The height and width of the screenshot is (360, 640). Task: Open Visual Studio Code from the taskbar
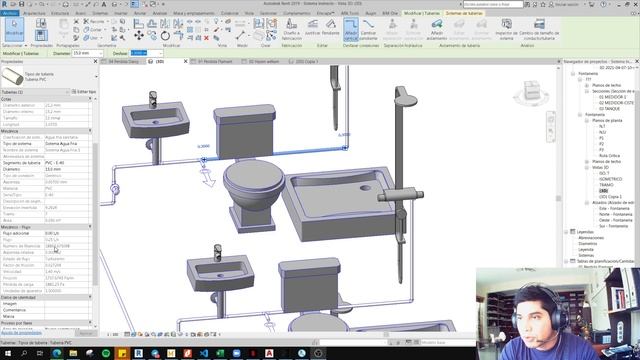pyautogui.click(x=204, y=353)
